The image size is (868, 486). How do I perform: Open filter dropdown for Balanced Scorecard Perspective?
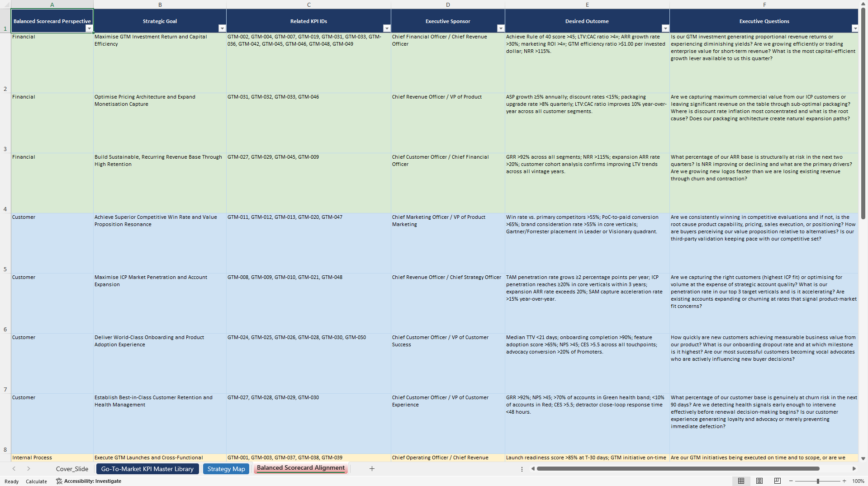coord(89,28)
